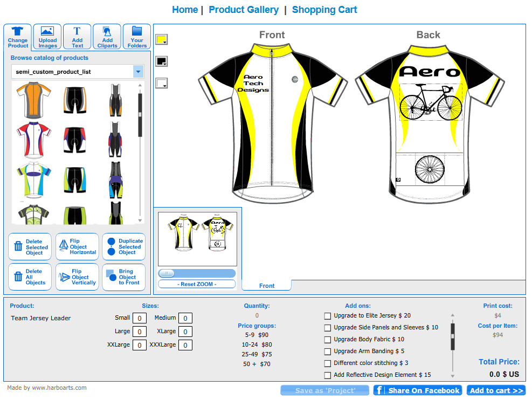Open the Change Product tab

point(18,37)
